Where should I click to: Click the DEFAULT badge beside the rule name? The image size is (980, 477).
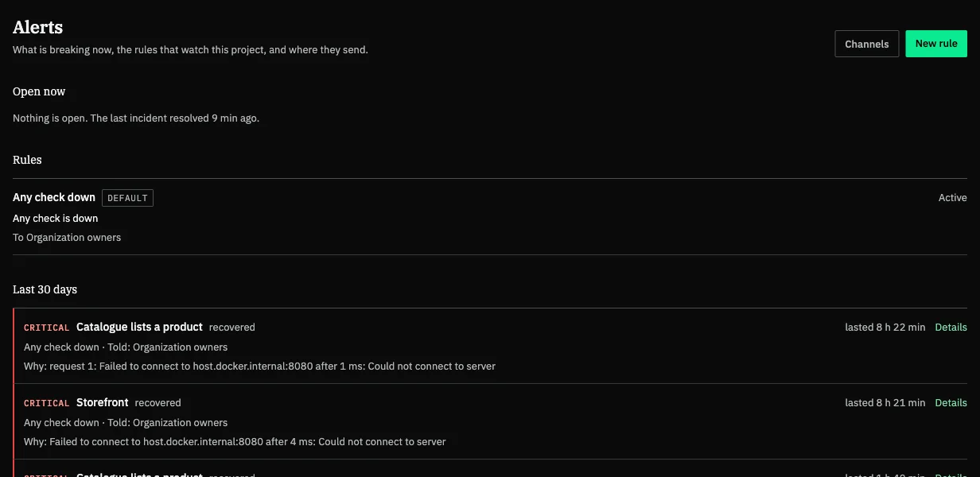pos(127,198)
